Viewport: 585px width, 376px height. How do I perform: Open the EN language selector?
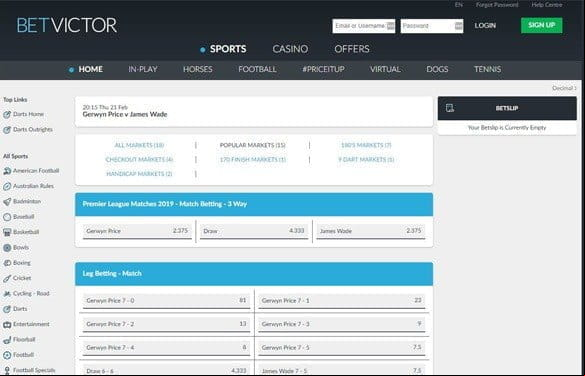pos(459,5)
